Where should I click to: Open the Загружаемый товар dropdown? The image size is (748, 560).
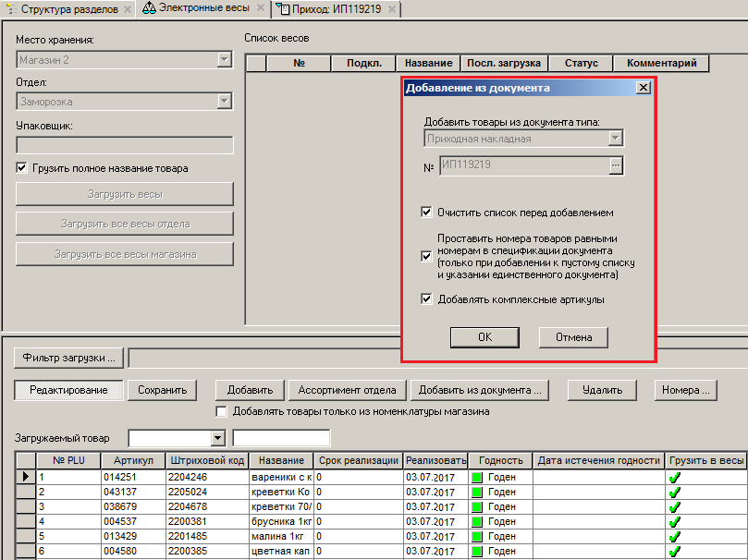[217, 438]
